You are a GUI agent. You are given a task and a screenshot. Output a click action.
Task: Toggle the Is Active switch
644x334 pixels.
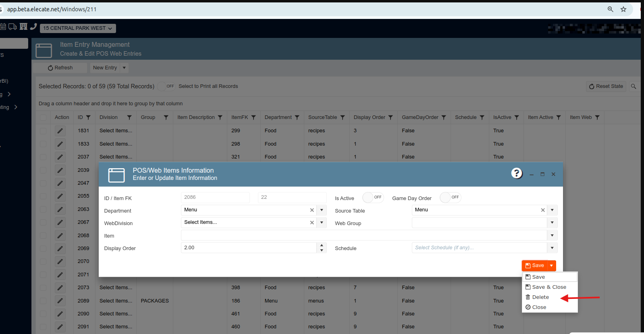(x=372, y=198)
